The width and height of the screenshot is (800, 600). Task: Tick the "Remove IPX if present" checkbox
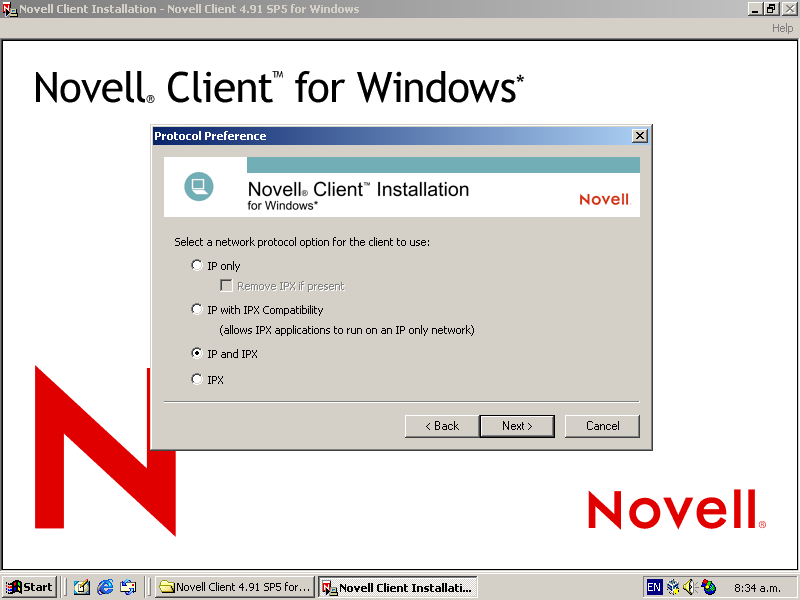click(x=226, y=286)
